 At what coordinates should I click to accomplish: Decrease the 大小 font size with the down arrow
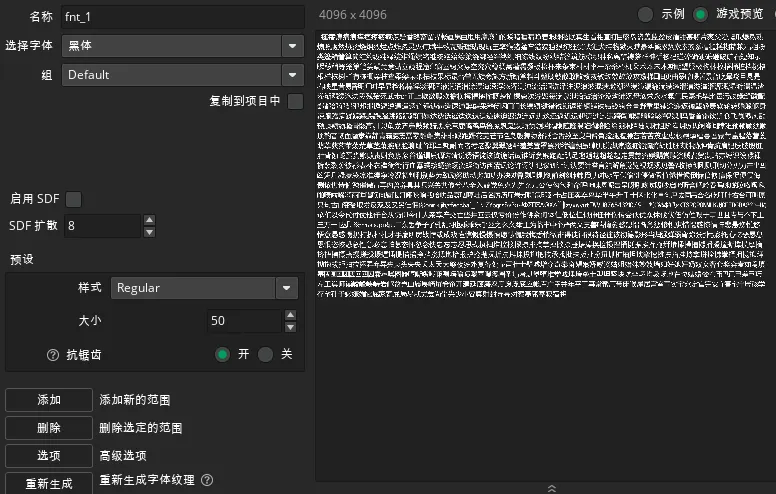291,327
